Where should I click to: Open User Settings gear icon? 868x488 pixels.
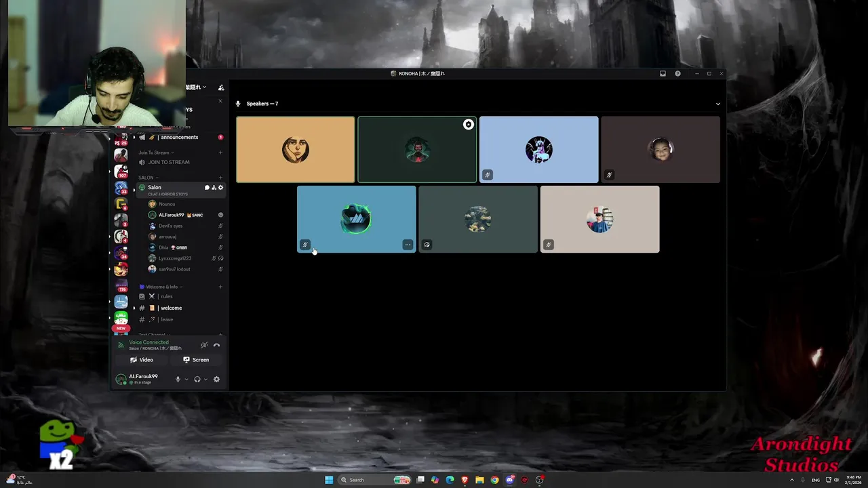click(216, 380)
